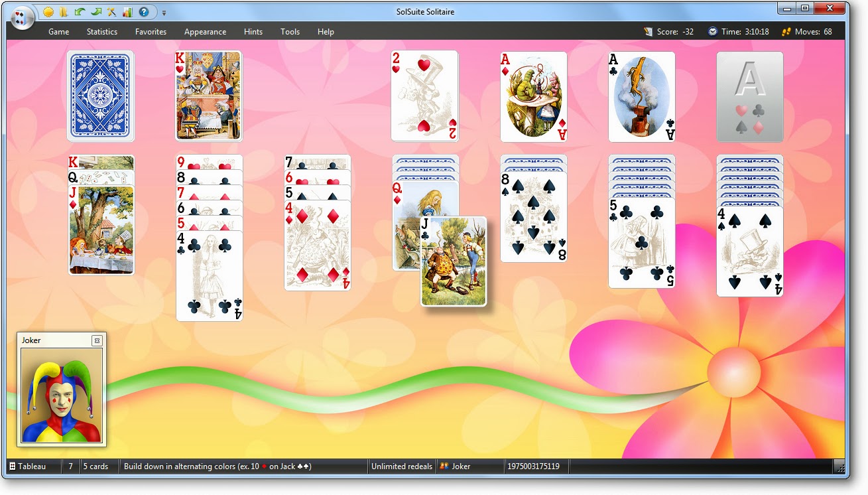Open the Game menu

(59, 32)
